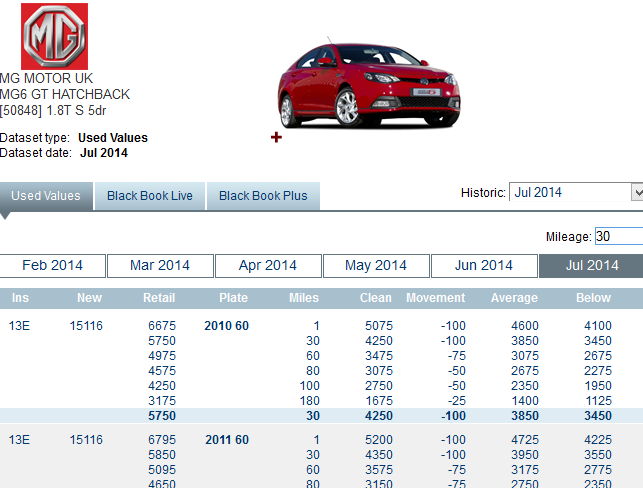643x488 pixels.
Task: Select the May 2014 month button
Action: pos(376,266)
